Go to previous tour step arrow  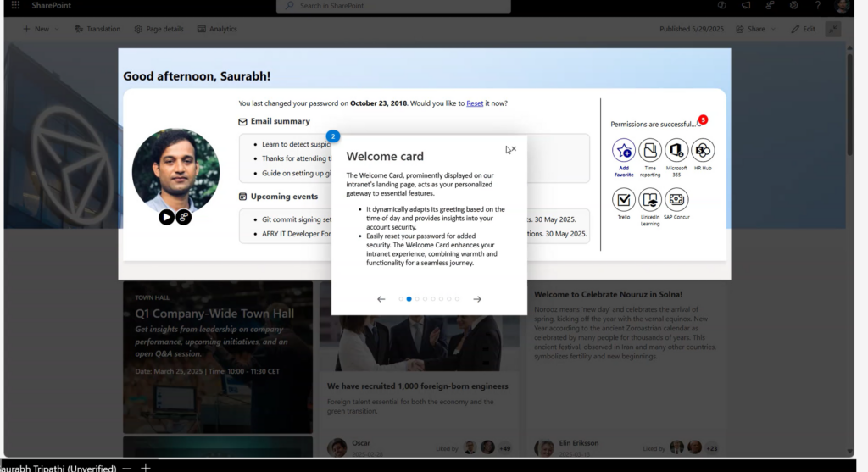click(x=381, y=299)
